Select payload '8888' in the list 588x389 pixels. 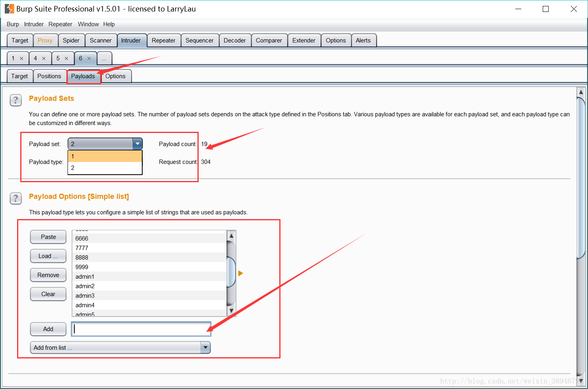(x=149, y=258)
